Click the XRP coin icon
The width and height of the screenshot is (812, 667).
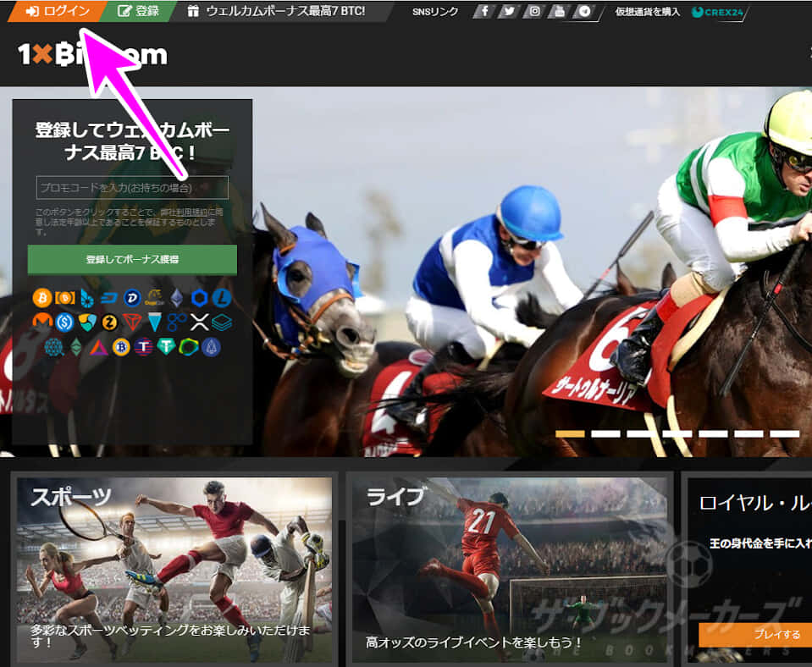199,322
